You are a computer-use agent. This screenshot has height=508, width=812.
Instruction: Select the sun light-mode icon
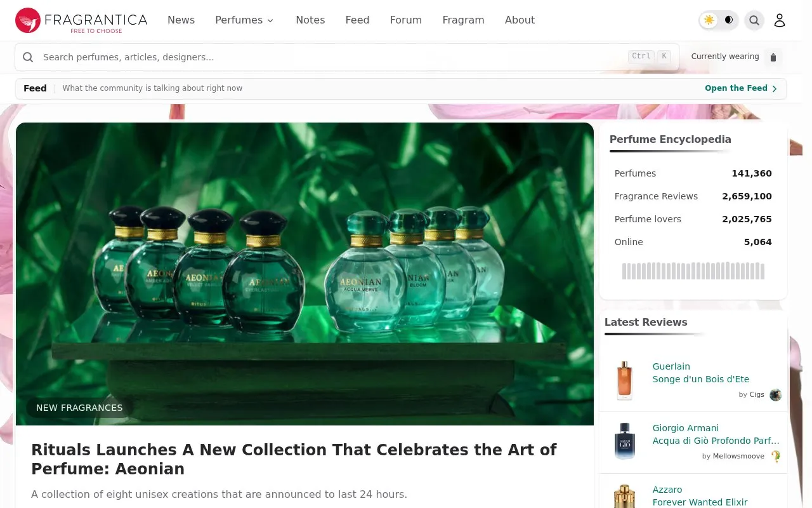(709, 20)
